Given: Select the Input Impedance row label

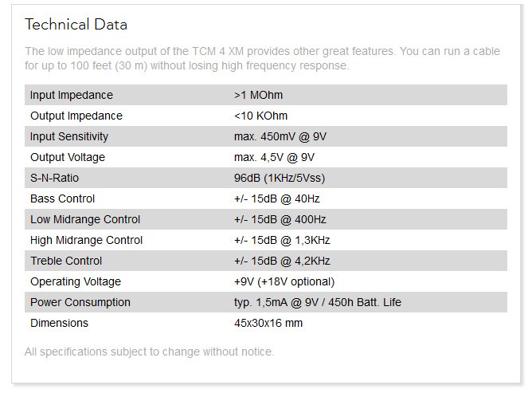Looking at the screenshot, I should (x=72, y=96).
